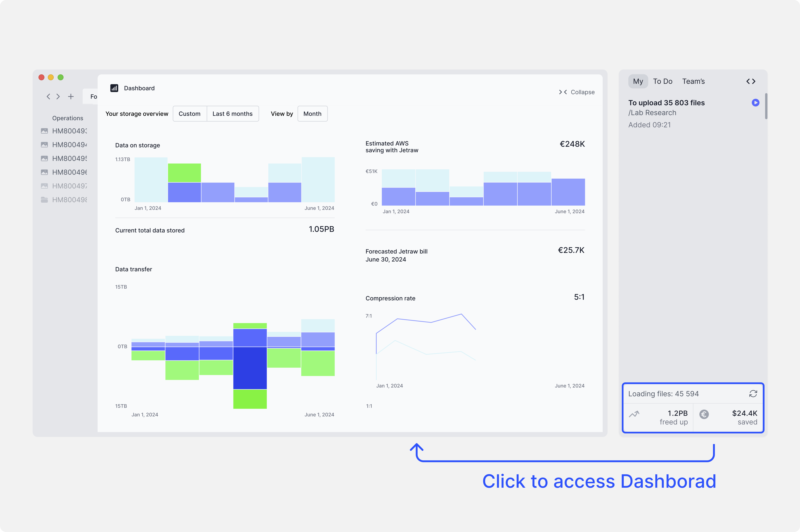800x532 pixels.
Task: Expand side panel with angle brackets icon
Action: point(751,81)
